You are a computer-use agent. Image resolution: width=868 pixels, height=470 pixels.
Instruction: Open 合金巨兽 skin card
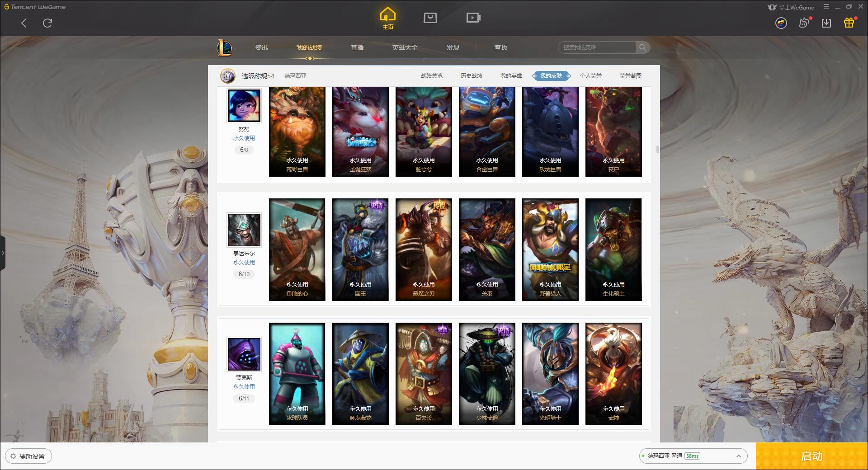487,132
